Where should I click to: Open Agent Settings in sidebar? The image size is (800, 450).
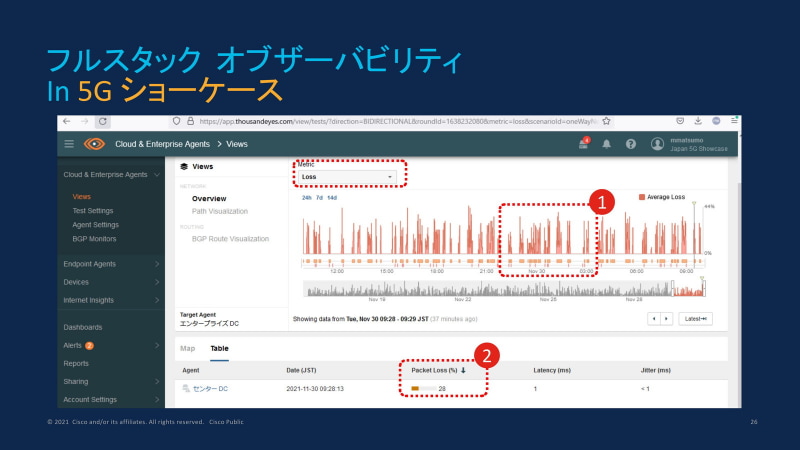[95, 225]
